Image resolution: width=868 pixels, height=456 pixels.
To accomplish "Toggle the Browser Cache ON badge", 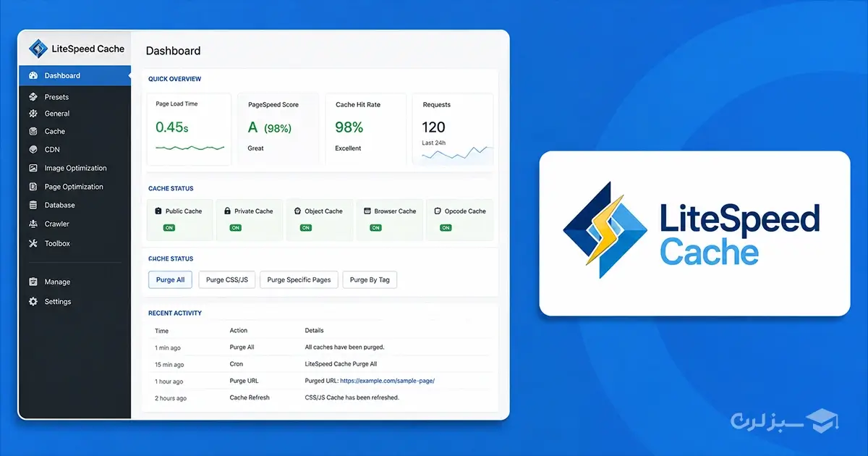I will [x=375, y=227].
